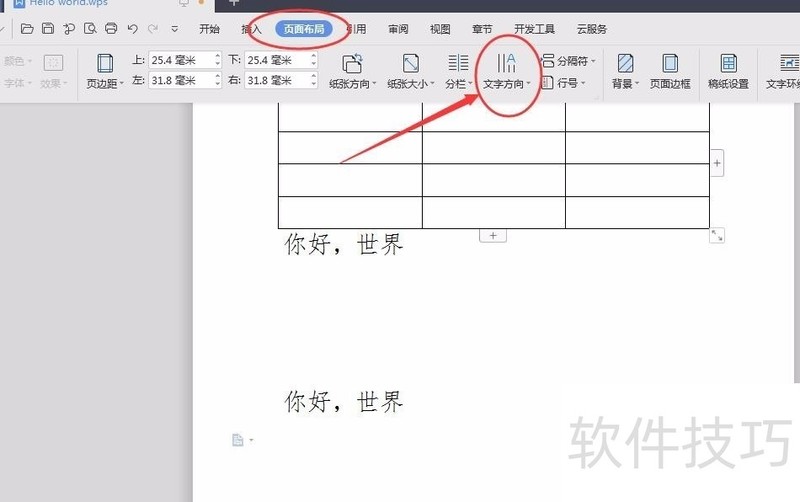Expand the 纸张大小 dropdown
The width and height of the screenshot is (800, 502).
point(432,84)
